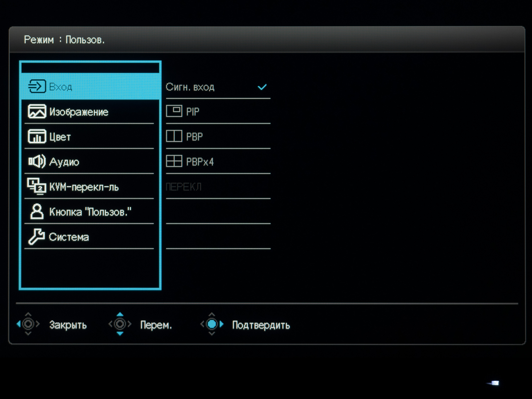Click the PBPx4 four-grid icon
The image size is (532, 399).
(174, 161)
